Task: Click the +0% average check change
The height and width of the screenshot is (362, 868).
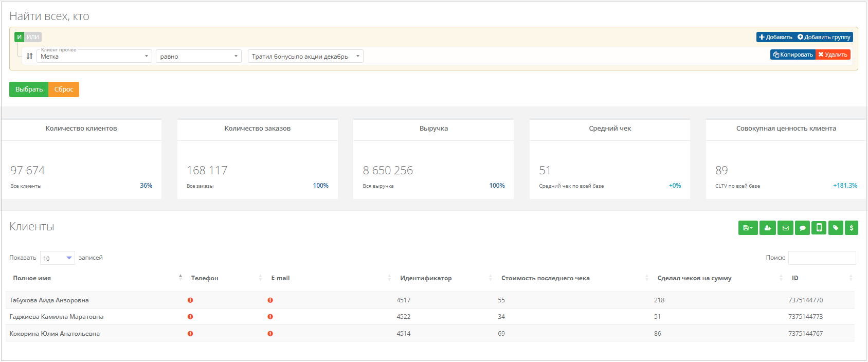Action: (x=675, y=186)
